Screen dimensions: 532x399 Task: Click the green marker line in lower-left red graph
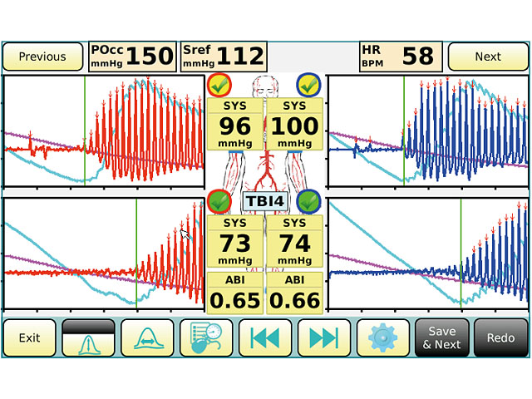point(136,254)
